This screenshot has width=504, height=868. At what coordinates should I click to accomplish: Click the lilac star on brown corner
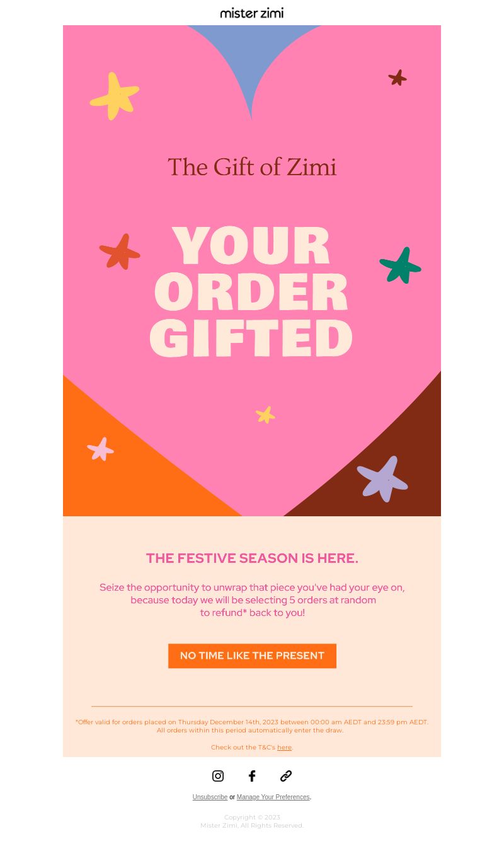(382, 479)
